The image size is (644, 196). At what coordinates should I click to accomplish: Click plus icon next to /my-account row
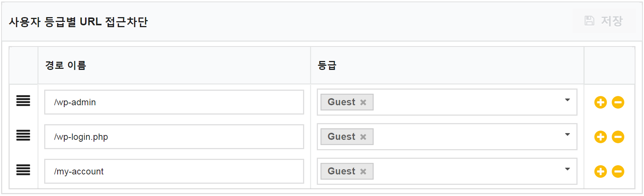pyautogui.click(x=600, y=171)
